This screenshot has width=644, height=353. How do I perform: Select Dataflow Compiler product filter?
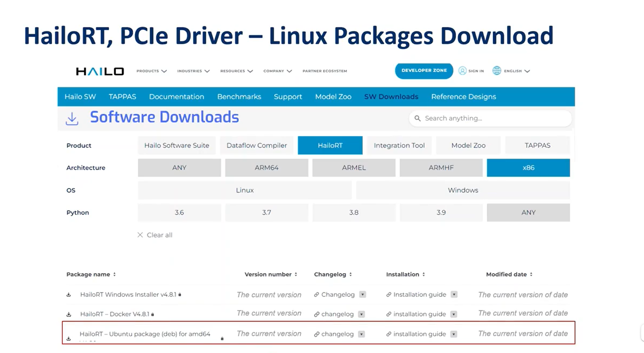[x=257, y=145]
